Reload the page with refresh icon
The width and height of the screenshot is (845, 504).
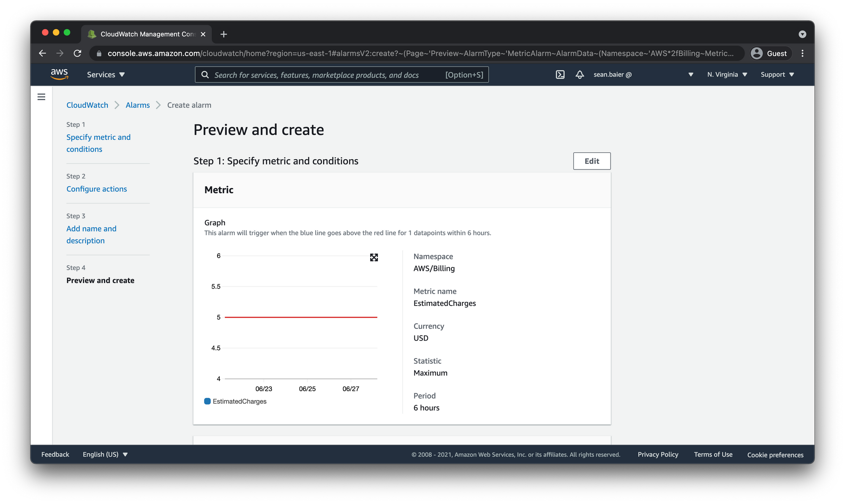point(77,53)
